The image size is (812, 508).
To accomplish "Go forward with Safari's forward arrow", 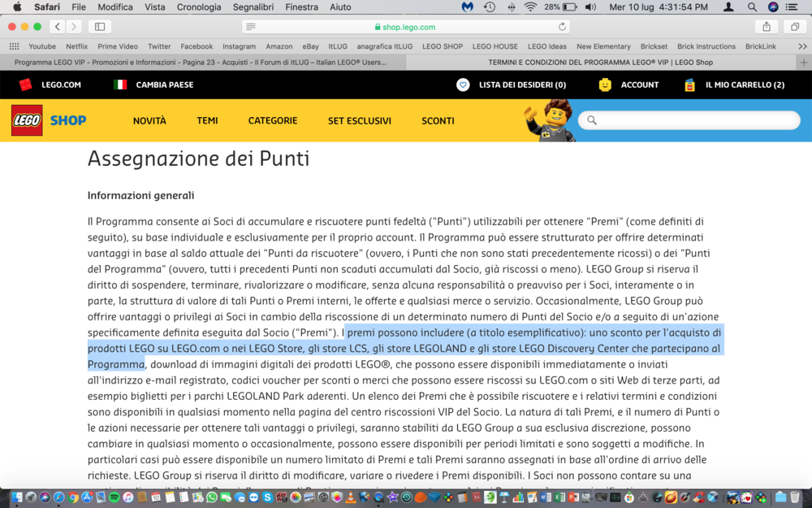I will click(x=74, y=27).
